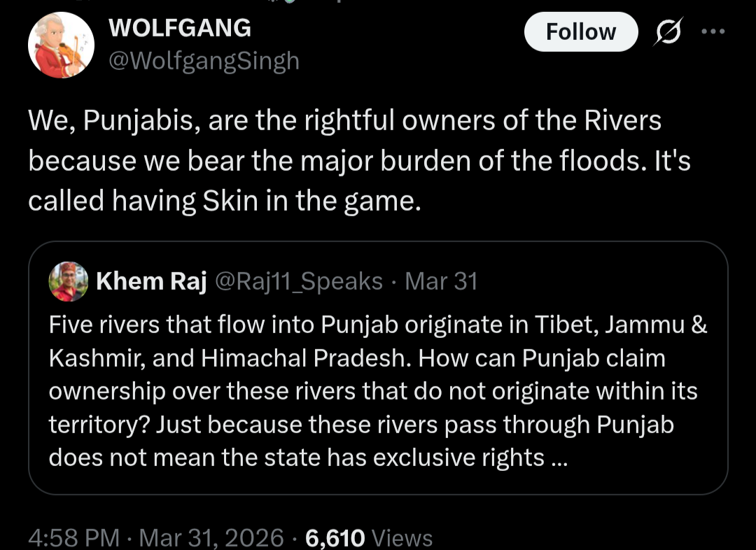Image resolution: width=756 pixels, height=550 pixels.
Task: Open WOLFGANG's profile avatar picture
Action: point(61,44)
